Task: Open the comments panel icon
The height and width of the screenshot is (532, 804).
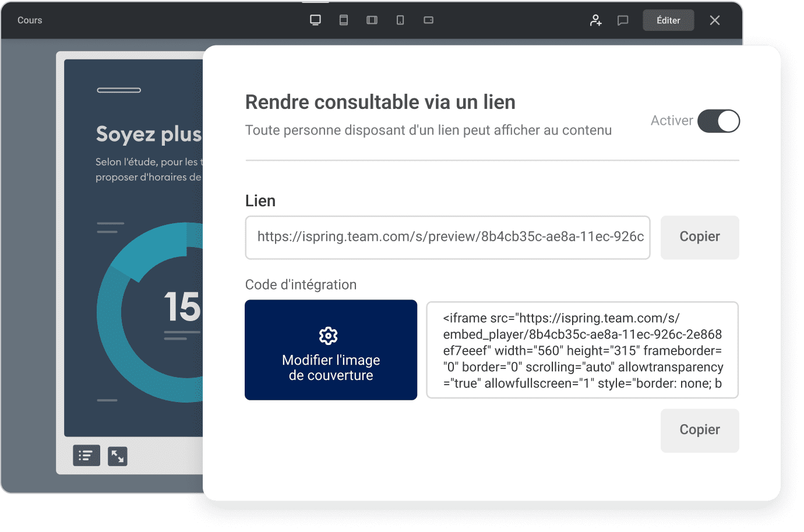Action: click(623, 20)
